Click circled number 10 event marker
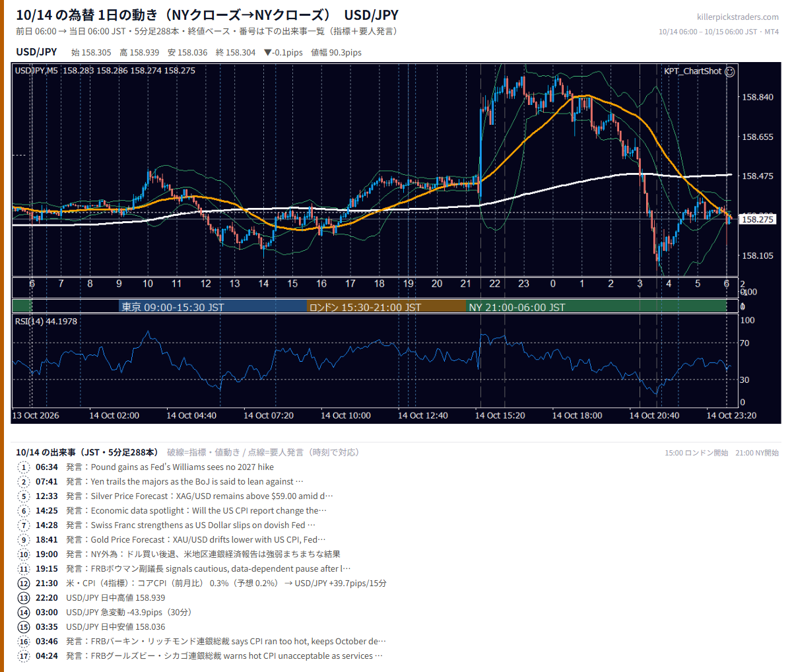Screen dimensions: 792x672 tap(24, 554)
